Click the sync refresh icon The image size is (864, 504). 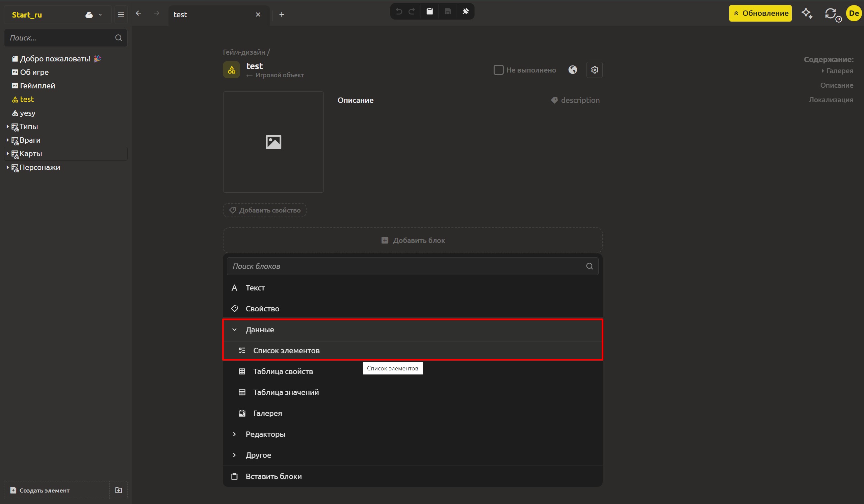coord(831,13)
